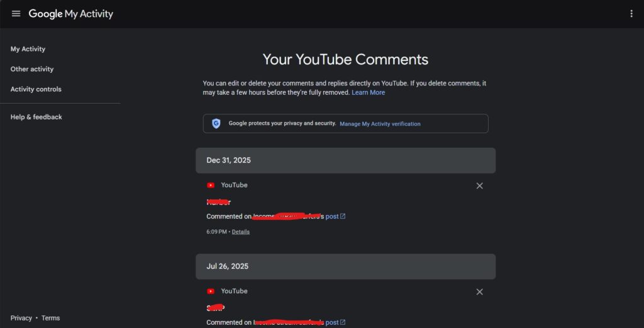Click YouTube icon in Dec 31 entry
Screen dimensions: 644x328
(211, 185)
